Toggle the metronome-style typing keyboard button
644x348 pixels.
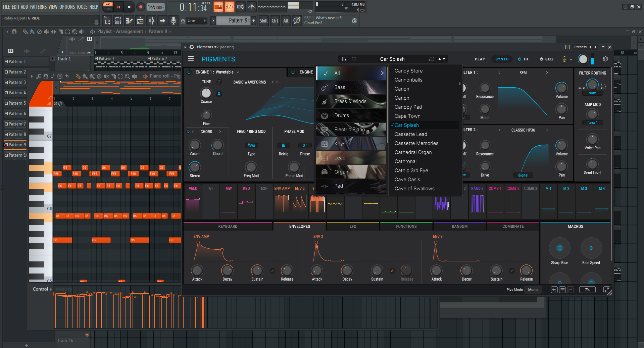pyautogui.click(x=218, y=7)
